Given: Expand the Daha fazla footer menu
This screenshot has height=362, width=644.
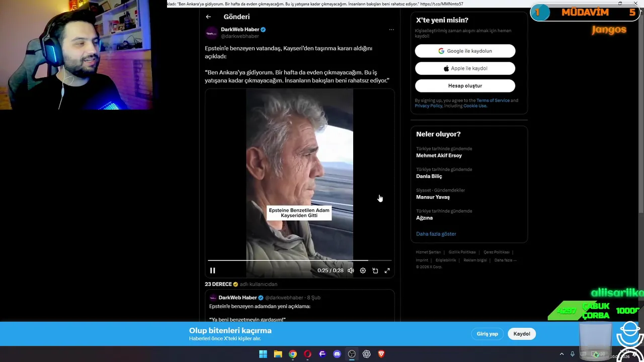Looking at the screenshot, I should (x=505, y=260).
